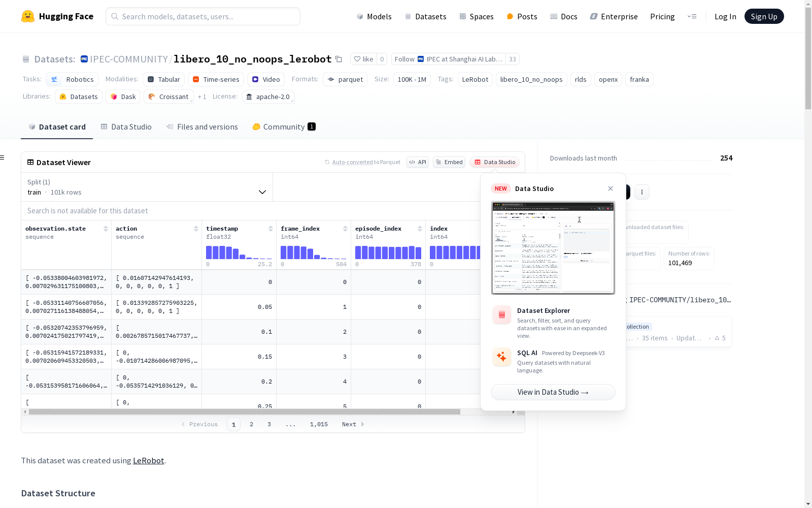Viewport: 812px width, 508px height.
Task: Select the parquet format tag
Action: pos(345,79)
